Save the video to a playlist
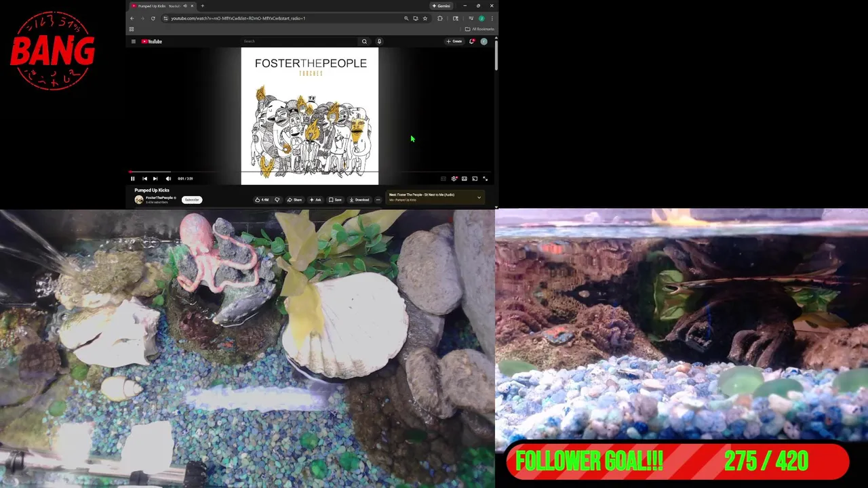868x488 pixels. [x=335, y=200]
